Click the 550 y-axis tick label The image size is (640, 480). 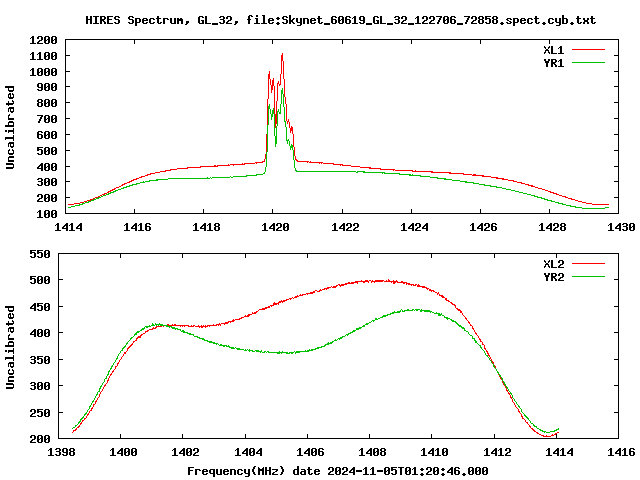click(40, 254)
